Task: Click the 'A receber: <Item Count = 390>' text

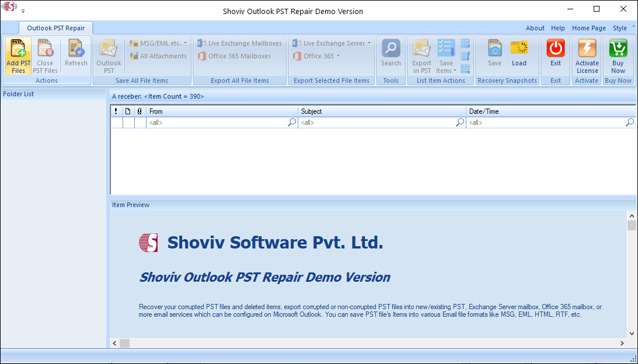Action: point(158,96)
